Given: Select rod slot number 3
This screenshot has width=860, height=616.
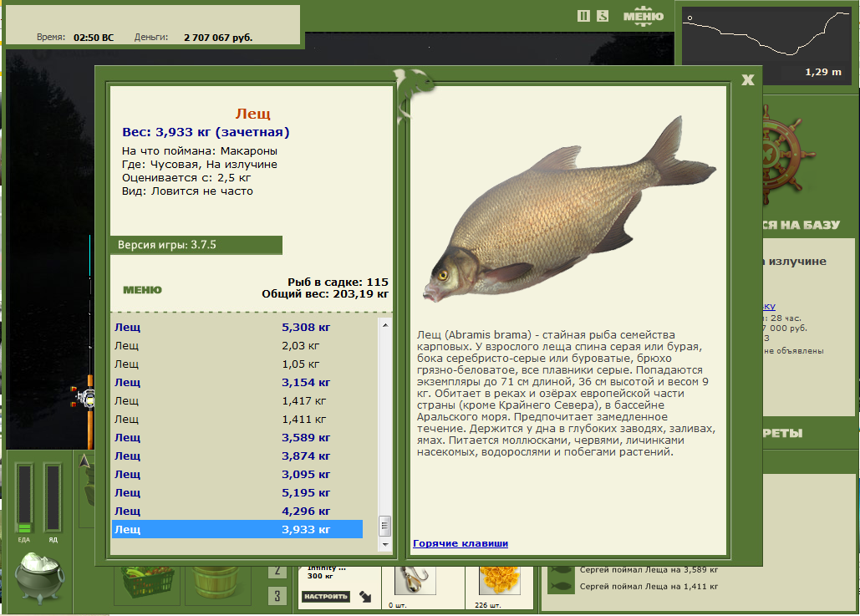Looking at the screenshot, I should (277, 596).
